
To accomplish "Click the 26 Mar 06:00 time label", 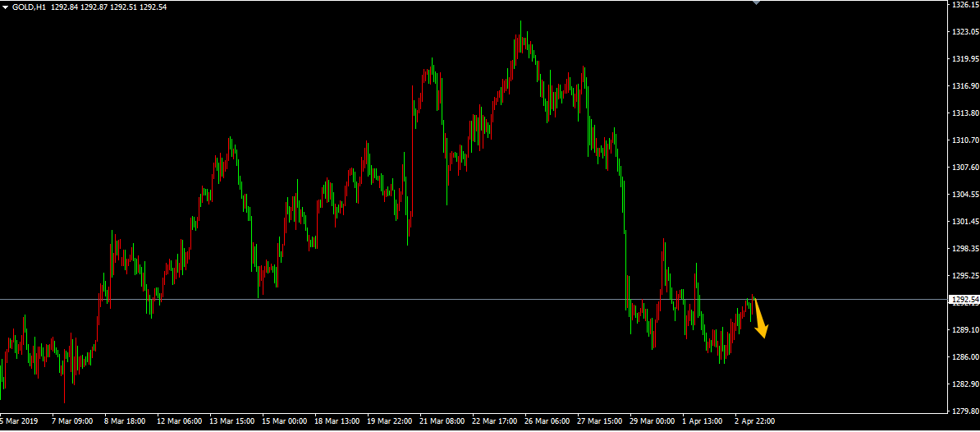I will 546,421.
